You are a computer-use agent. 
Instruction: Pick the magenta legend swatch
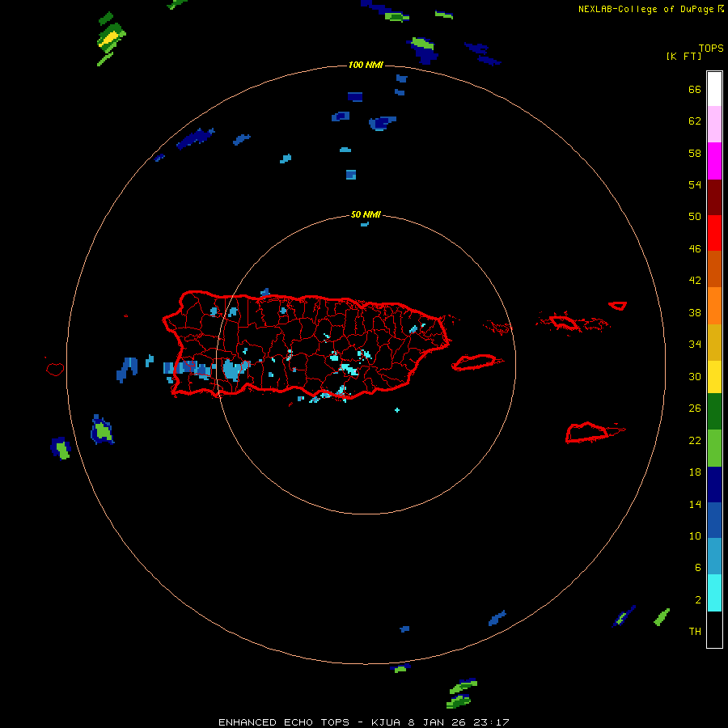(714, 161)
